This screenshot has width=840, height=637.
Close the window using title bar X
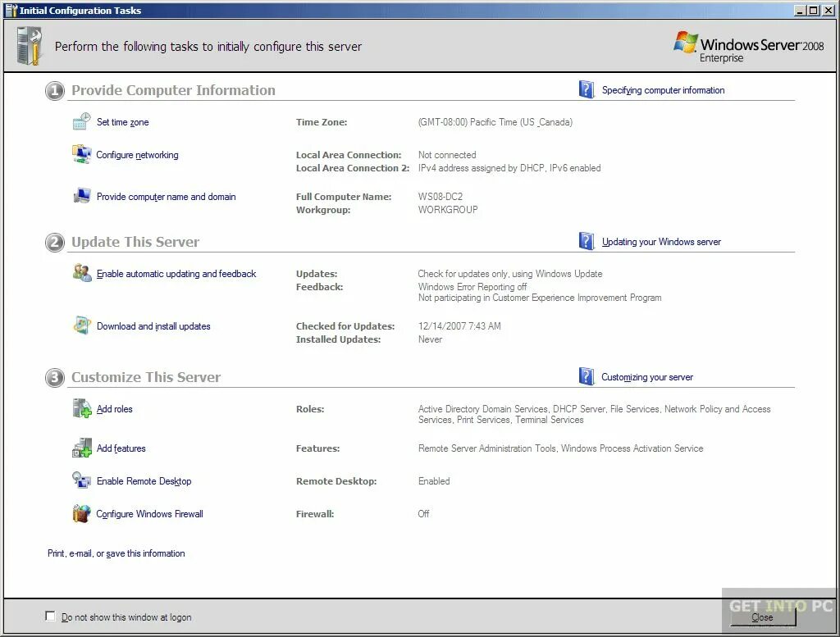tap(829, 10)
